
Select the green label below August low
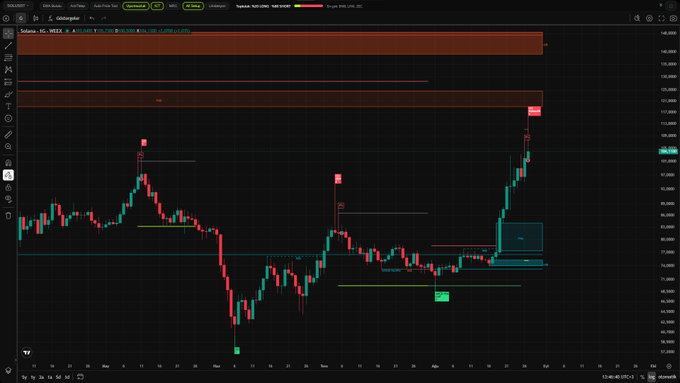coord(442,296)
